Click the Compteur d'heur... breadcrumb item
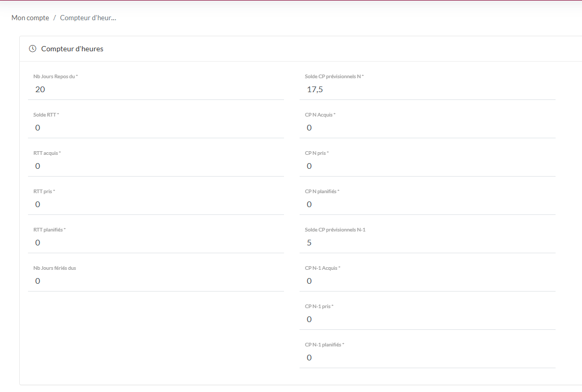 click(x=88, y=18)
